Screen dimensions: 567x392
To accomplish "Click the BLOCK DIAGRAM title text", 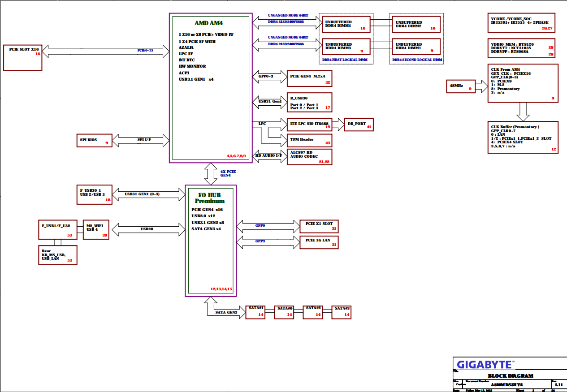I will point(511,376).
